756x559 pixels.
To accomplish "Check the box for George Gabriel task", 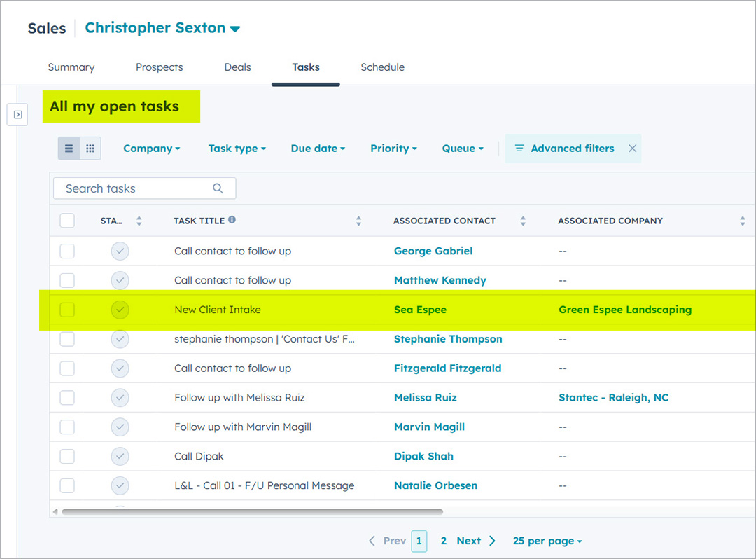I will coord(67,251).
